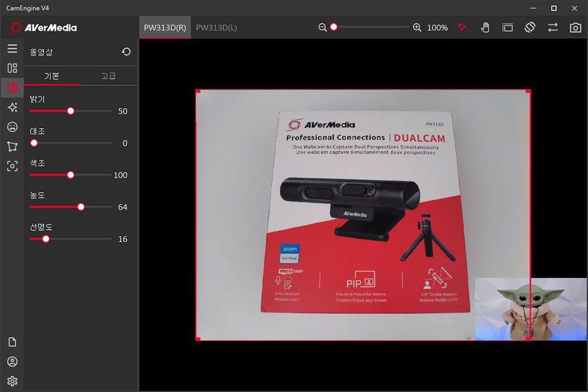Click the crop frame tool icon
Screen dimensions: 588x392
tap(507, 28)
